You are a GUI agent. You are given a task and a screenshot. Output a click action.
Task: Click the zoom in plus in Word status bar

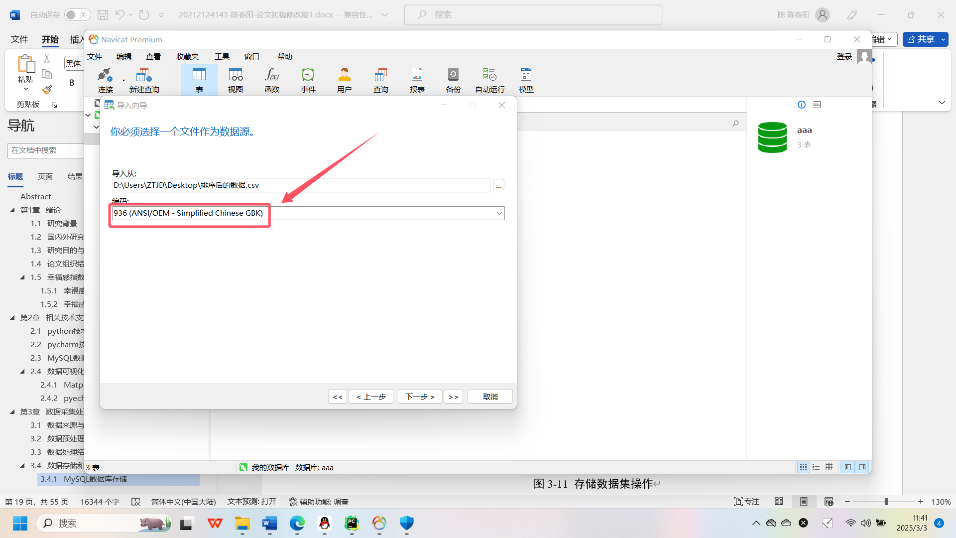(920, 501)
